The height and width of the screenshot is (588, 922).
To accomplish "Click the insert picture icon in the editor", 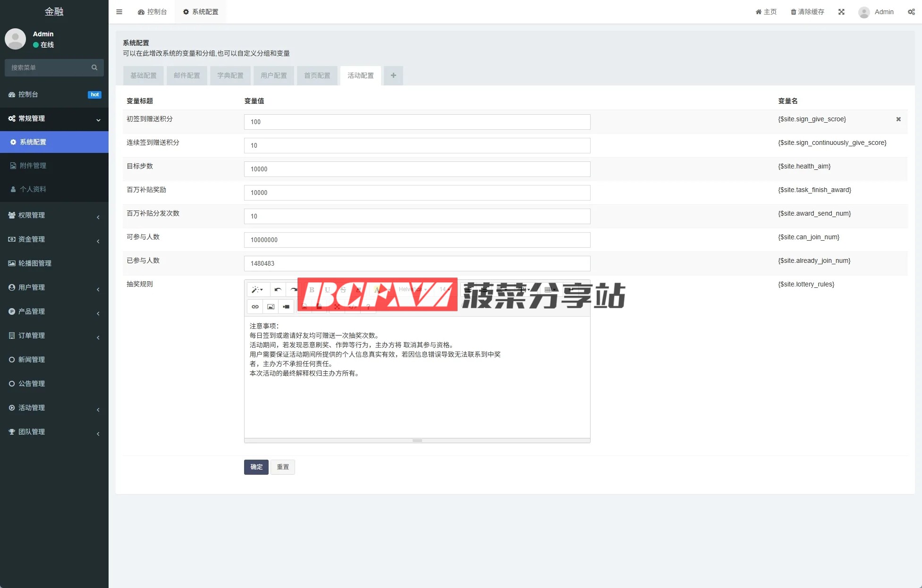I will pos(271,307).
